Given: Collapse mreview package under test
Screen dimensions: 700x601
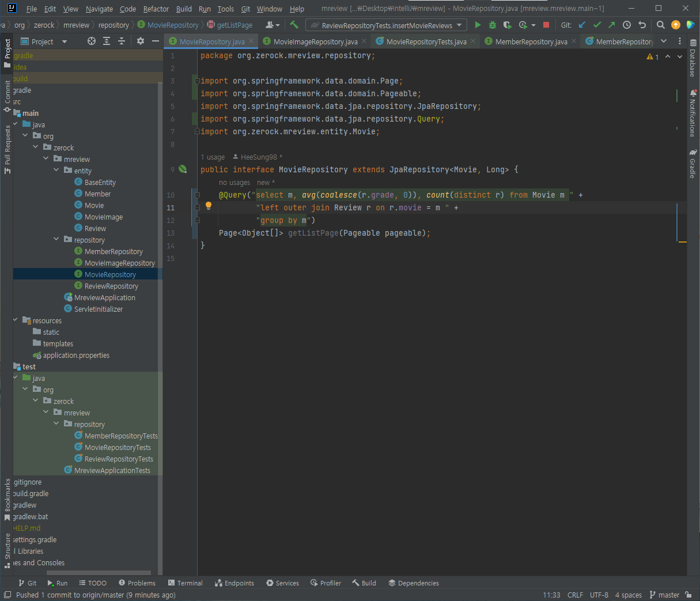Looking at the screenshot, I should pyautogui.click(x=46, y=413).
